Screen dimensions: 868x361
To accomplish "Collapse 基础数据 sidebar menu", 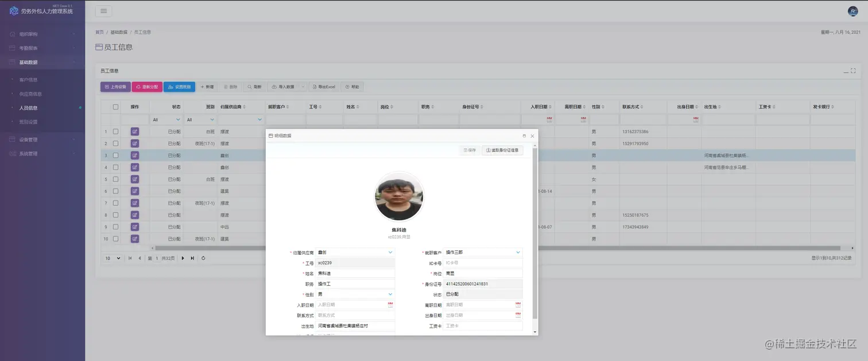I will point(42,62).
